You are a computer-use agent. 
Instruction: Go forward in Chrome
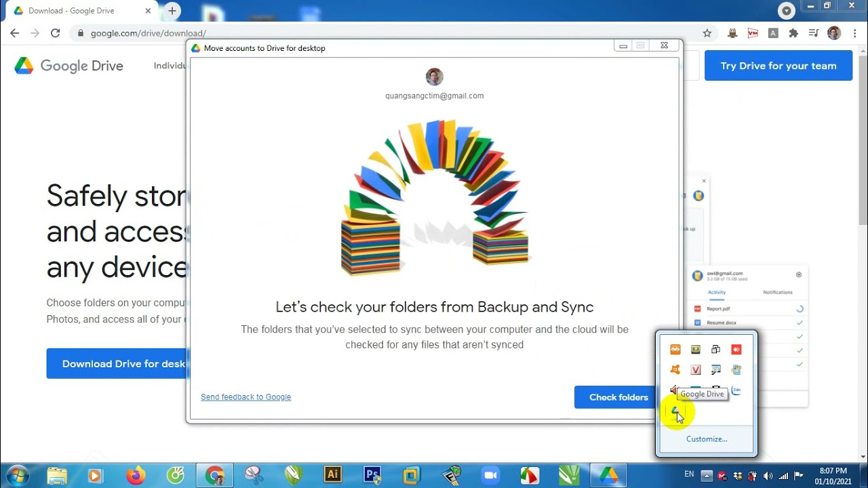tap(35, 33)
